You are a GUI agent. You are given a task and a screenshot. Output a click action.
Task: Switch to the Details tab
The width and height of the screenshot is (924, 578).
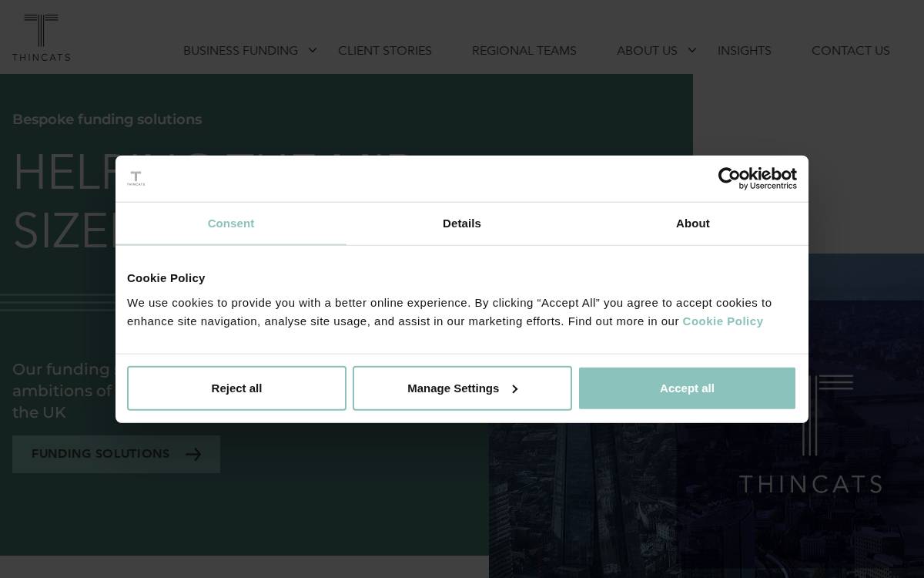[x=462, y=223]
